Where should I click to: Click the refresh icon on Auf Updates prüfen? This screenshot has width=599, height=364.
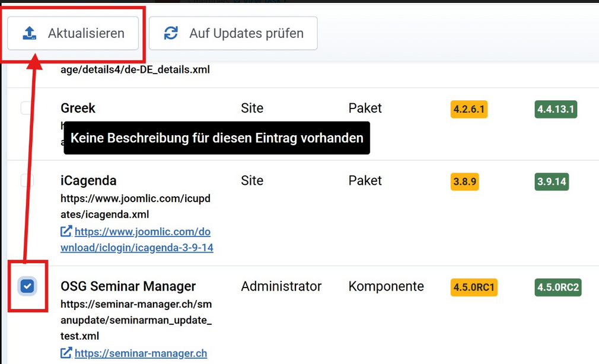(171, 33)
